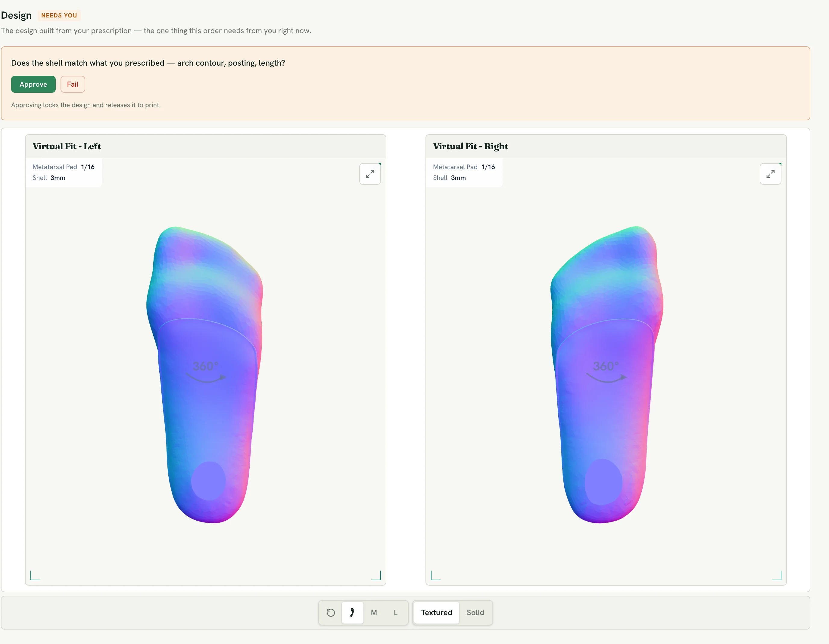Select the plantar foot view icon
The image size is (829, 644).
pyautogui.click(x=352, y=612)
